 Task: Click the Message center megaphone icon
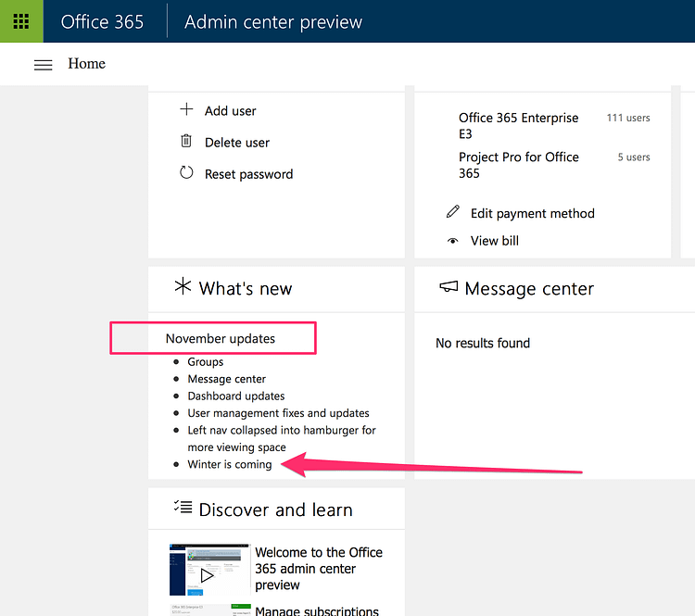click(449, 287)
